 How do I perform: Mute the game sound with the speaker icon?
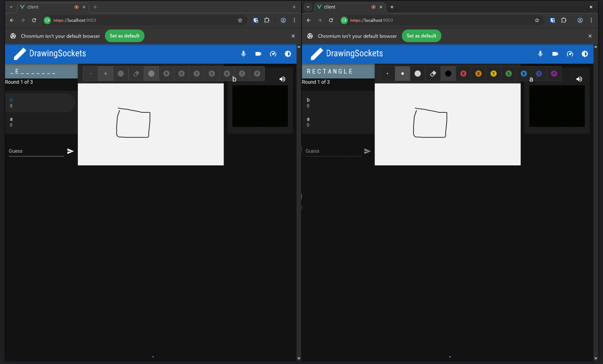[x=579, y=79]
